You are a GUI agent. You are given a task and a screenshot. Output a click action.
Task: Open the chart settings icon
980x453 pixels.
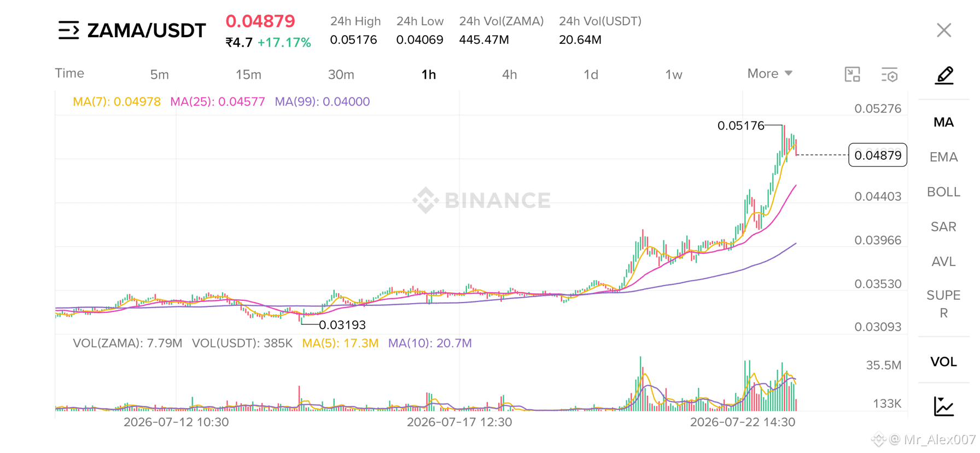(890, 75)
